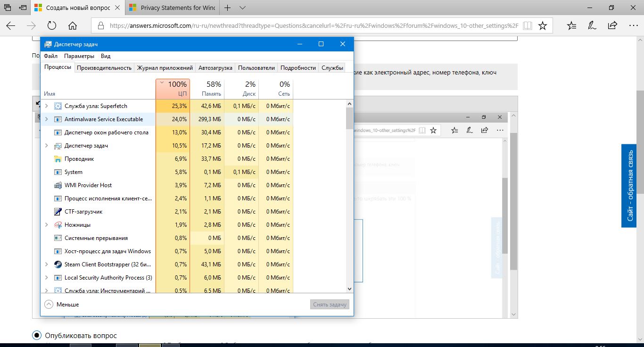Image resolution: width=644 pixels, height=347 pixels.
Task: Click the Superfetch service process icon
Action: [58, 106]
